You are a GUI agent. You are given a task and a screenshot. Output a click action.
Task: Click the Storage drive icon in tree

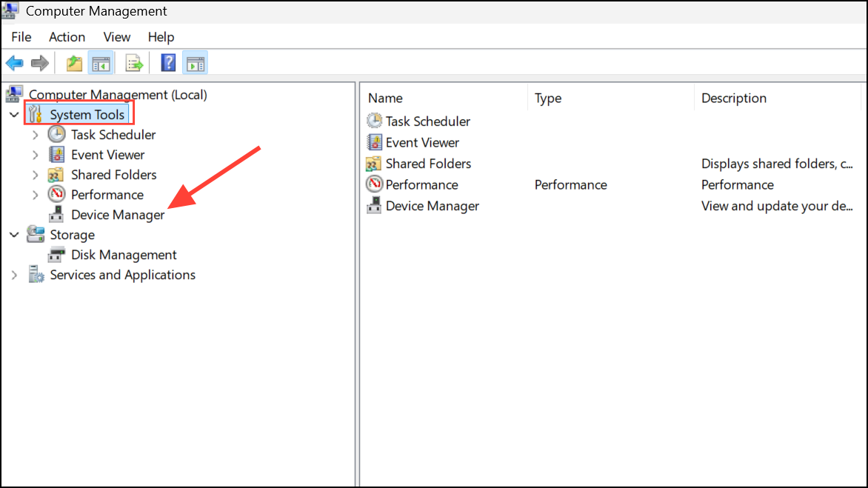point(36,234)
